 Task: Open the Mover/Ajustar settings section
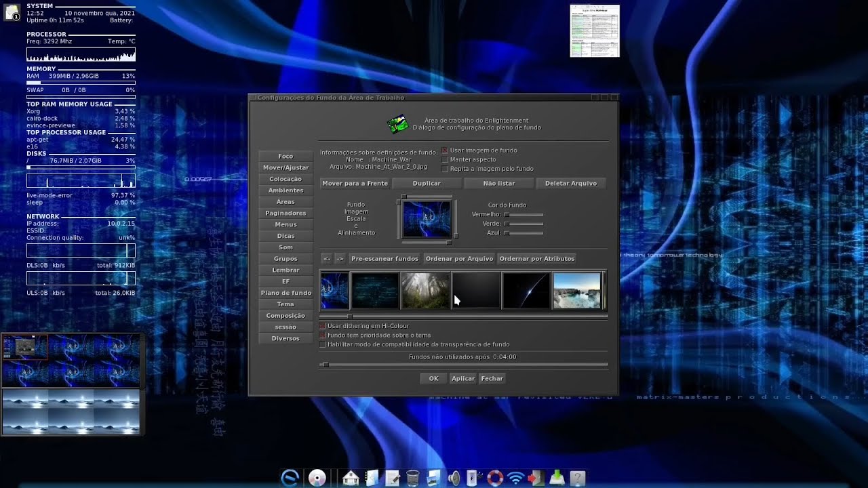click(x=285, y=167)
